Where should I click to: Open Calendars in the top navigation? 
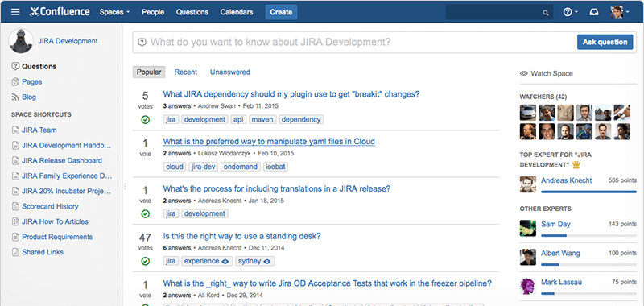pos(237,12)
